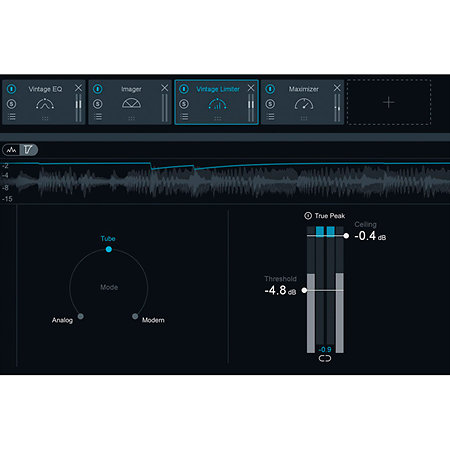Click the Imager module gain meter

pyautogui.click(x=165, y=108)
